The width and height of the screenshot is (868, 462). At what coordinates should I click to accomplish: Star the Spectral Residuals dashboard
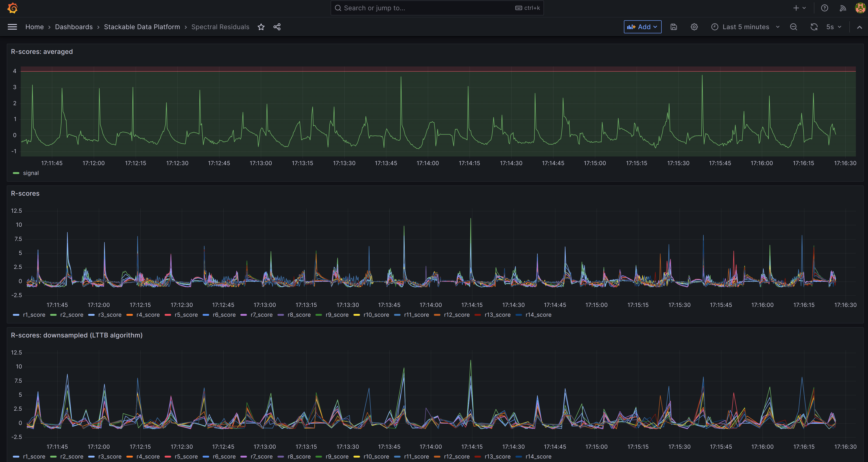point(261,27)
